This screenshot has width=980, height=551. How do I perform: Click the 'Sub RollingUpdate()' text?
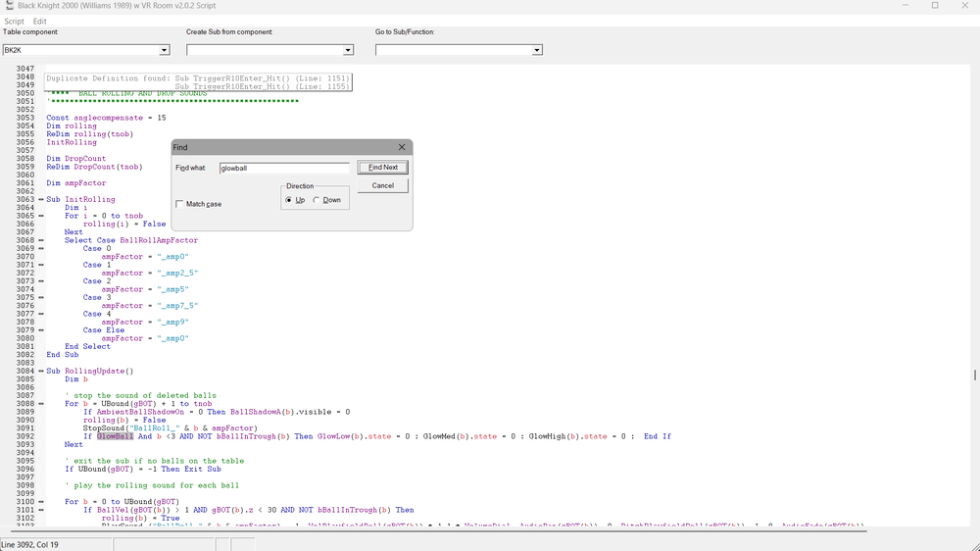(90, 371)
